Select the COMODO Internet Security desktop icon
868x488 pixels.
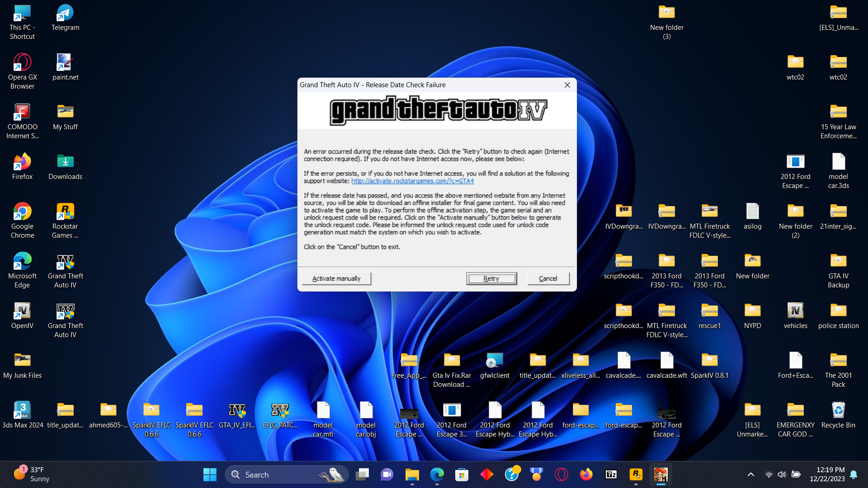click(x=22, y=113)
